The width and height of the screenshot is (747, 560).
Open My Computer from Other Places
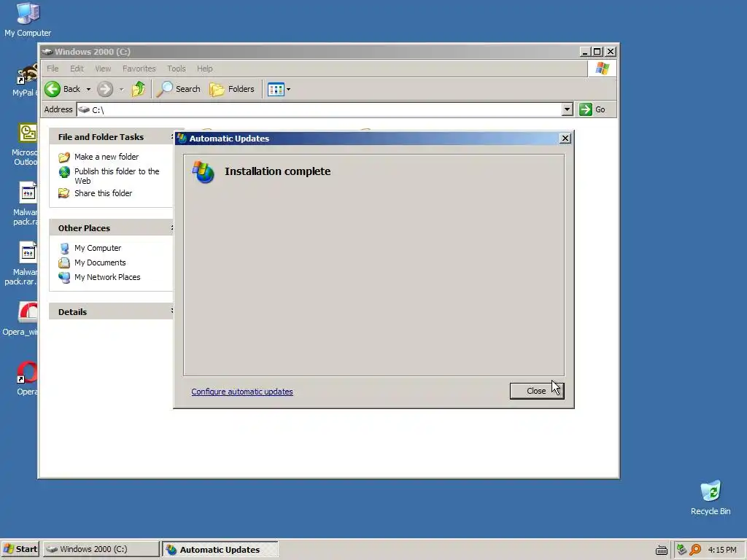(98, 248)
